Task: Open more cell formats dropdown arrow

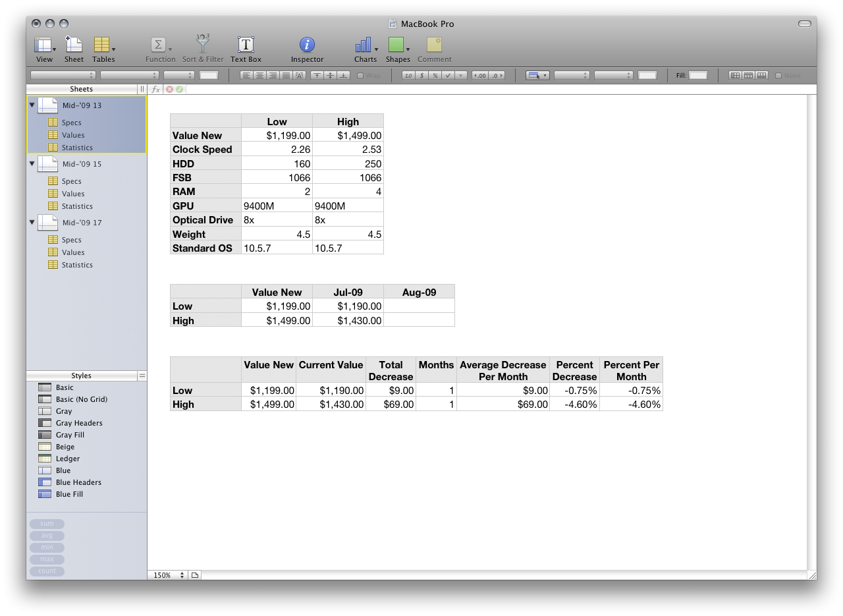Action: point(461,76)
